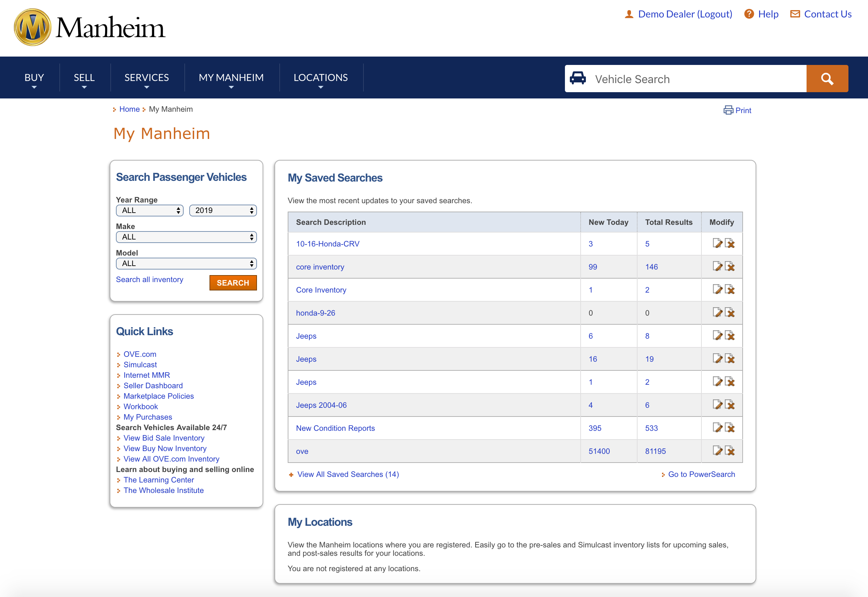This screenshot has width=868, height=597.
Task: Edit the honda-9-26 saved search
Action: click(x=717, y=312)
